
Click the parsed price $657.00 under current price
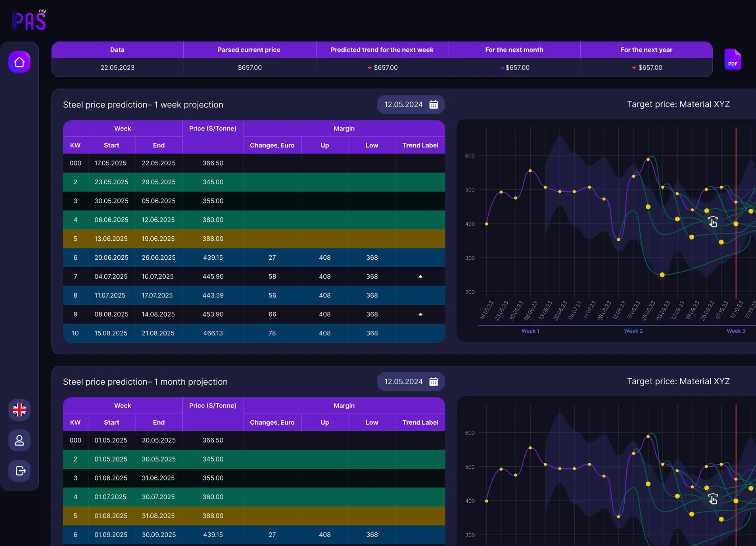click(250, 68)
